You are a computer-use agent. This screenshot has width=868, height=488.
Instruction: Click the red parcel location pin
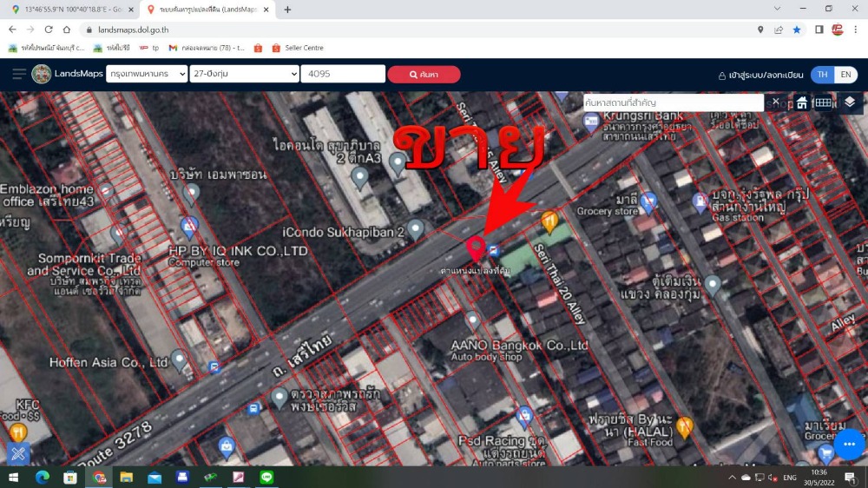pos(476,247)
